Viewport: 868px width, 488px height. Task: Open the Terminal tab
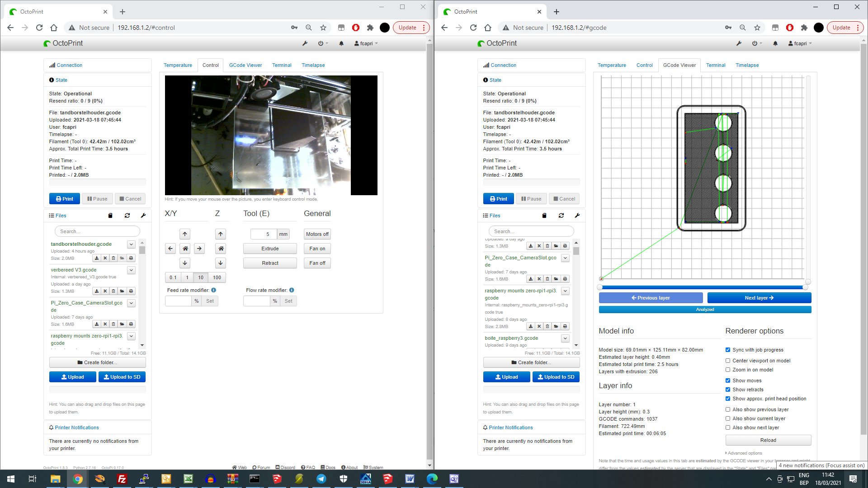pos(282,65)
